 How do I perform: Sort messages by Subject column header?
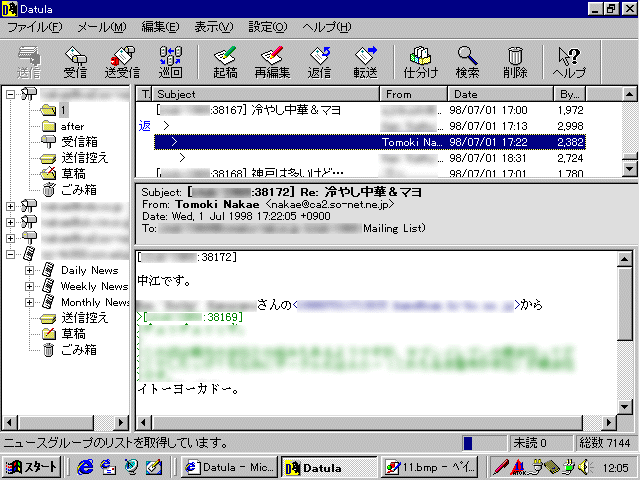(x=266, y=94)
